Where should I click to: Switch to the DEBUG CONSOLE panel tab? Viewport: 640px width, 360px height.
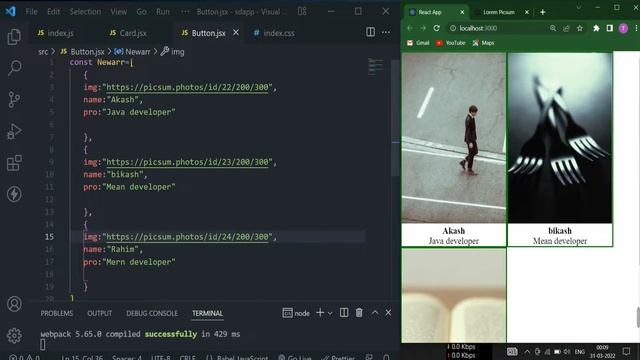pyautogui.click(x=152, y=313)
